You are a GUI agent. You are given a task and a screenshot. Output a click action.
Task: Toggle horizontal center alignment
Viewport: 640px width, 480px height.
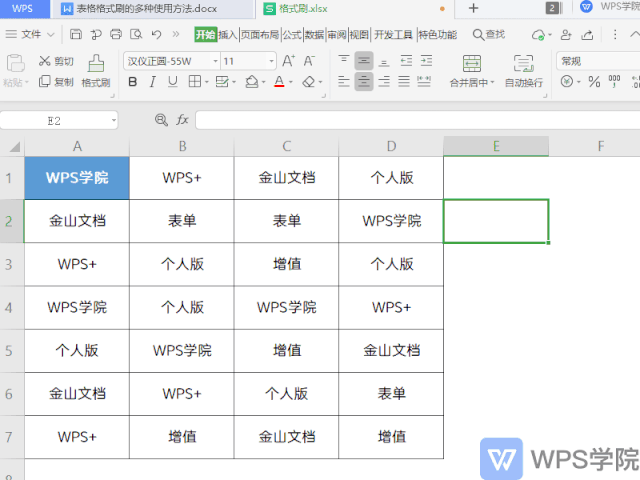tap(364, 82)
